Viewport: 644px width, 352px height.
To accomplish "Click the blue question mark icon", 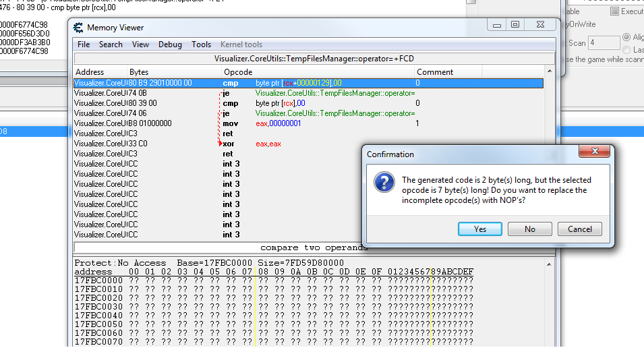I will coord(384,182).
